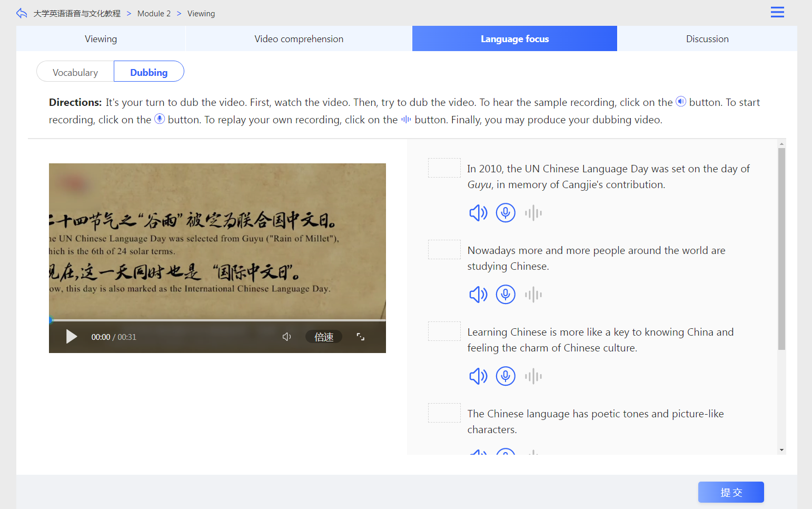The image size is (812, 509).
Task: Toggle video fullscreen mode
Action: coord(361,337)
